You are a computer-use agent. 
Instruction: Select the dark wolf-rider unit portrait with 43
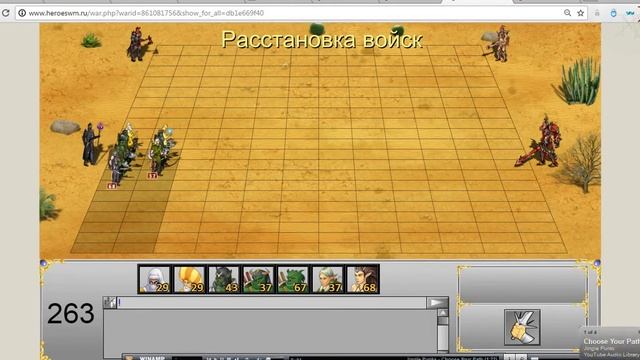[x=224, y=279]
